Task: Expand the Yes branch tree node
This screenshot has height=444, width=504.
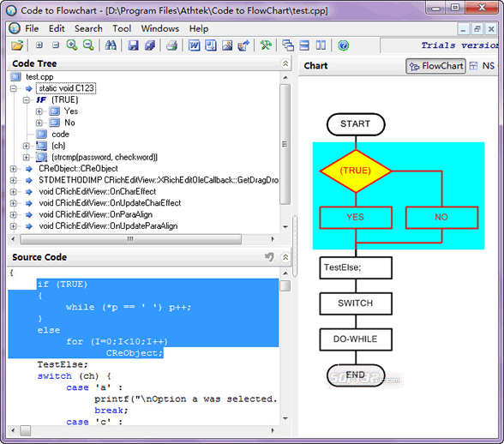Action: click(x=39, y=111)
